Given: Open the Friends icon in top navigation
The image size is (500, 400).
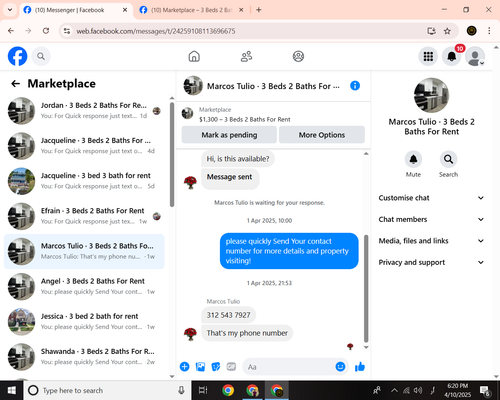Looking at the screenshot, I should point(246,56).
